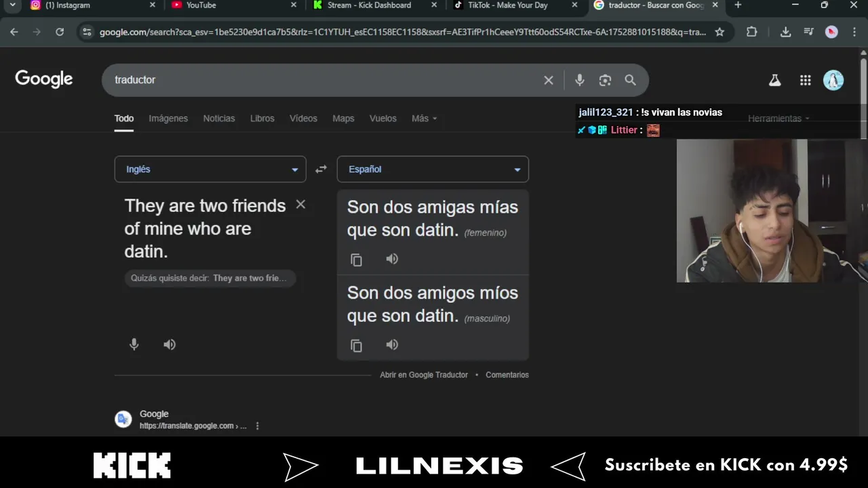This screenshot has width=868, height=488.
Task: Clear the Google search box with X
Action: click(x=549, y=80)
